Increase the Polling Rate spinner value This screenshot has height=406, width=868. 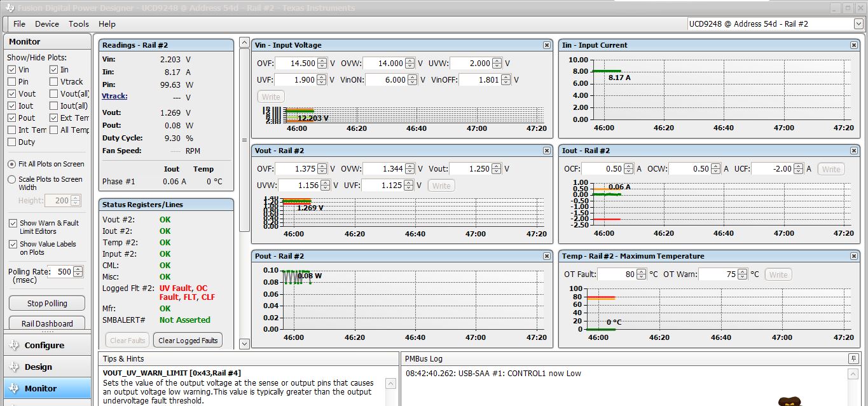pos(78,269)
